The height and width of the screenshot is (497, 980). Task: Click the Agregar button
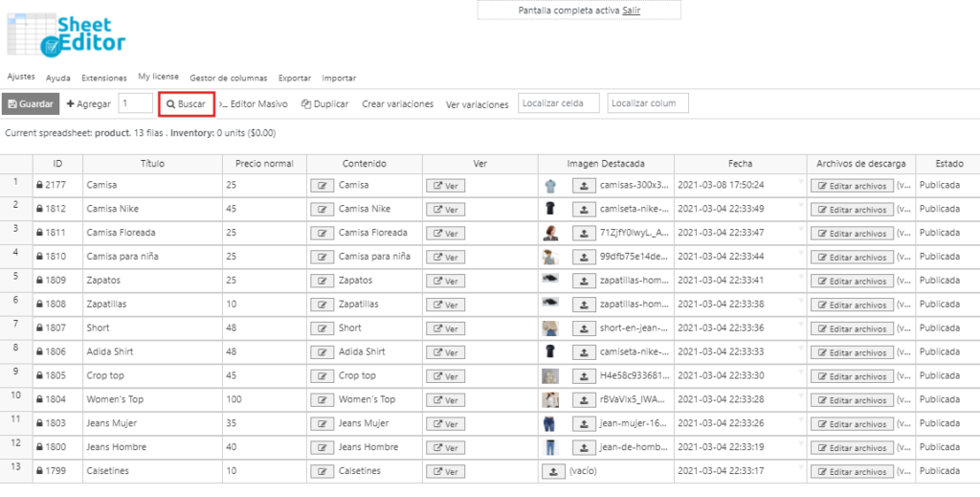pyautogui.click(x=89, y=103)
